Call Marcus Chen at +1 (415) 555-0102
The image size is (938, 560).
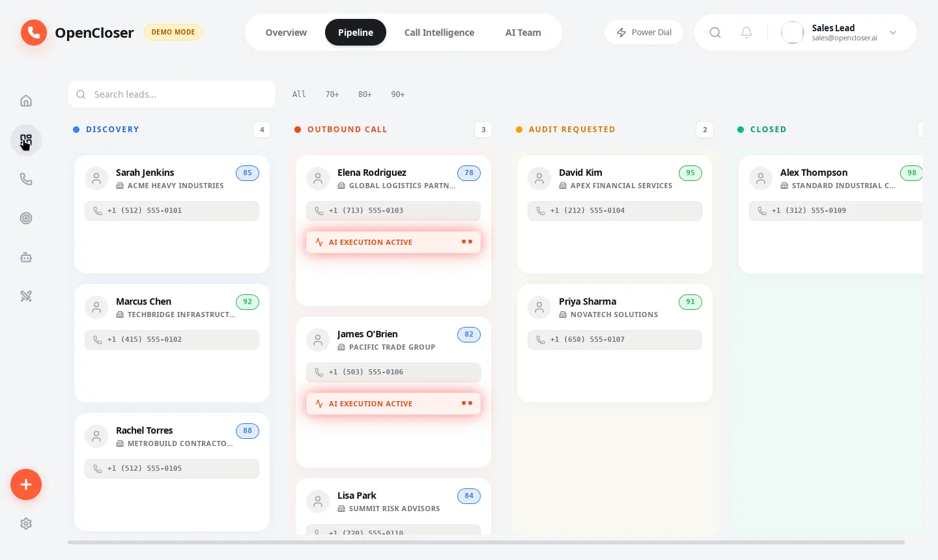(x=172, y=340)
